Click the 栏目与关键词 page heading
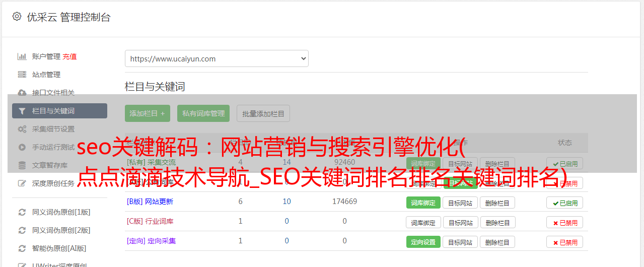 [x=155, y=87]
